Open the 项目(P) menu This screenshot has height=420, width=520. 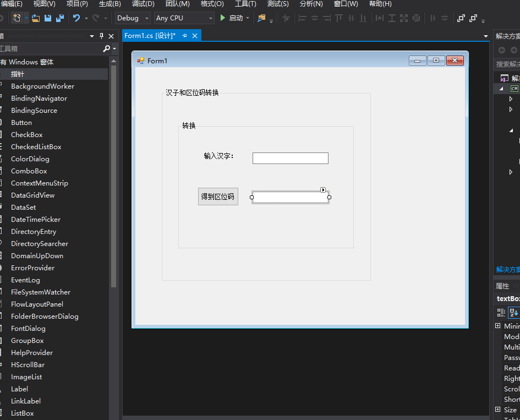coord(77,4)
